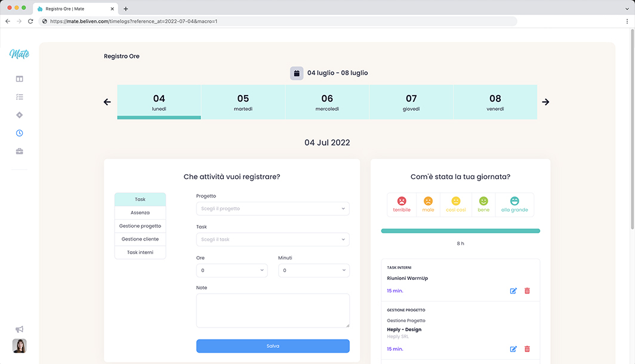Click the 8 h daily progress bar
The height and width of the screenshot is (364, 635).
tap(461, 231)
